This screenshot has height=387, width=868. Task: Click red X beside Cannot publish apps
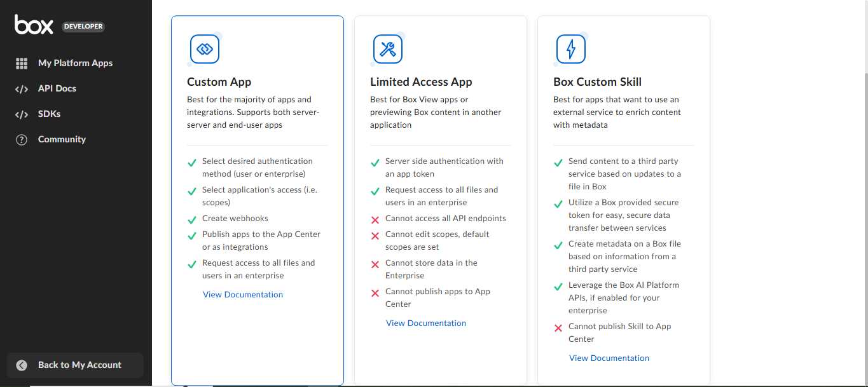click(375, 293)
